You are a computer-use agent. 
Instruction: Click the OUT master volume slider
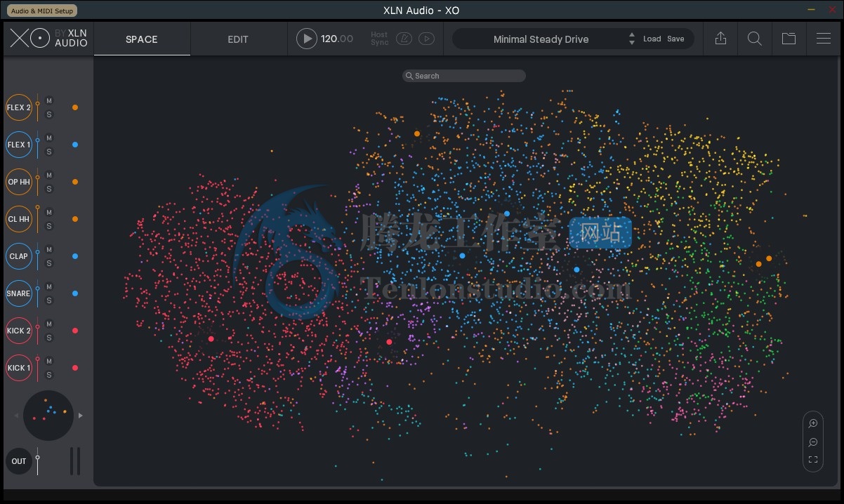pyautogui.click(x=38, y=461)
